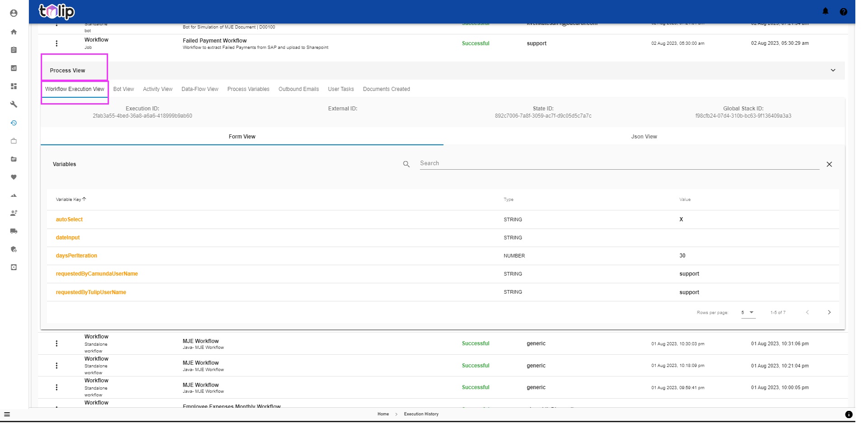This screenshot has height=424, width=868.
Task: Click the Process View header label
Action: click(67, 71)
